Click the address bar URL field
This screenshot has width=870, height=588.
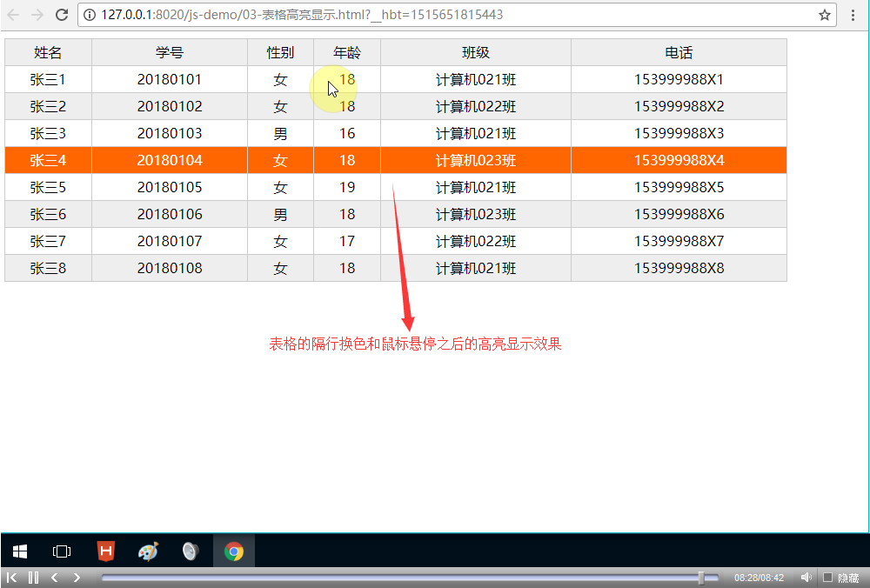pyautogui.click(x=435, y=15)
